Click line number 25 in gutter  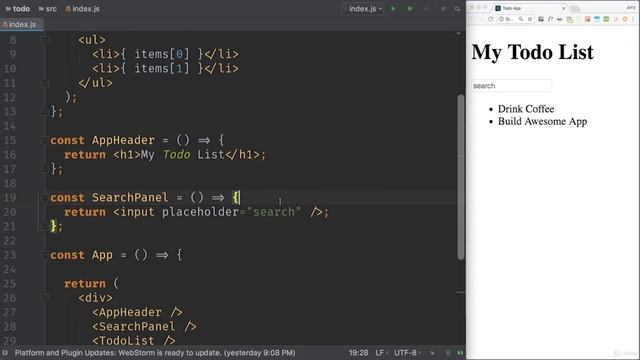pyautogui.click(x=10, y=284)
